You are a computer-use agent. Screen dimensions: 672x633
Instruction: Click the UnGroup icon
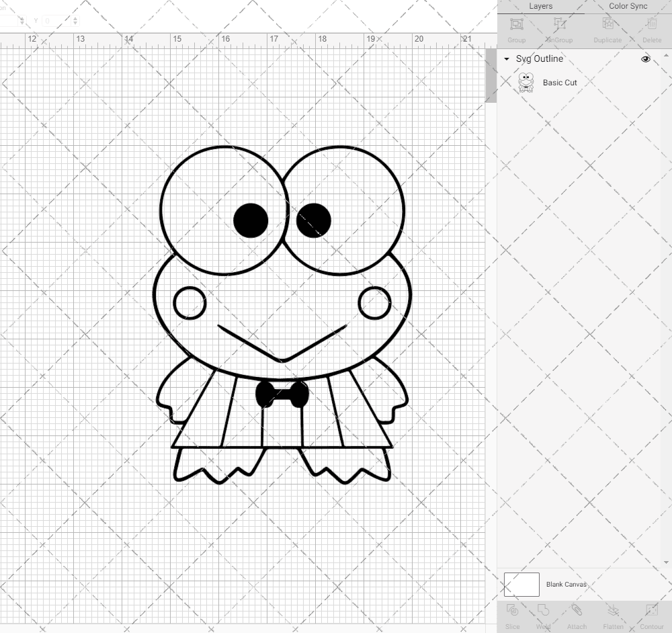click(559, 28)
